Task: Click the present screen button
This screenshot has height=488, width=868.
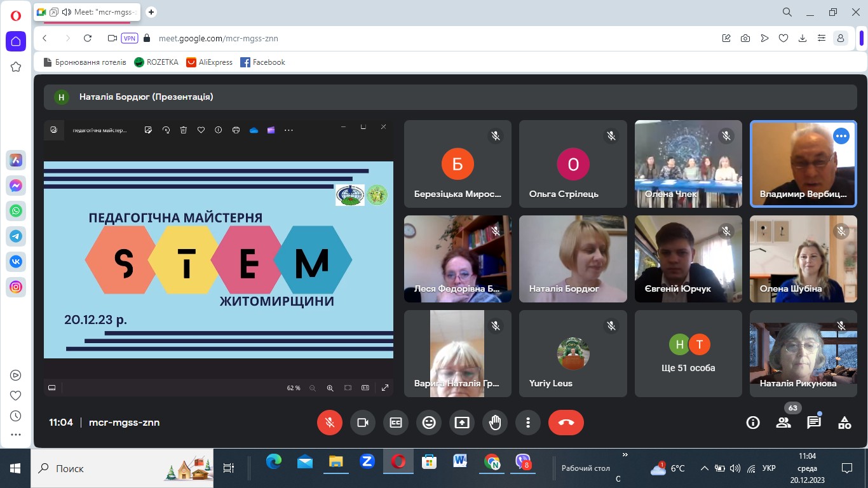Action: pyautogui.click(x=462, y=423)
